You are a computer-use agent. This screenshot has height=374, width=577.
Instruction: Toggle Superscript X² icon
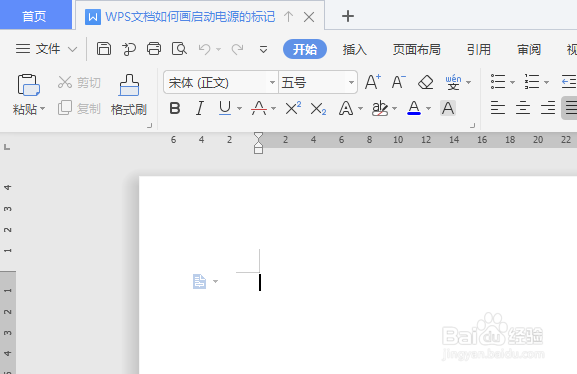click(293, 109)
